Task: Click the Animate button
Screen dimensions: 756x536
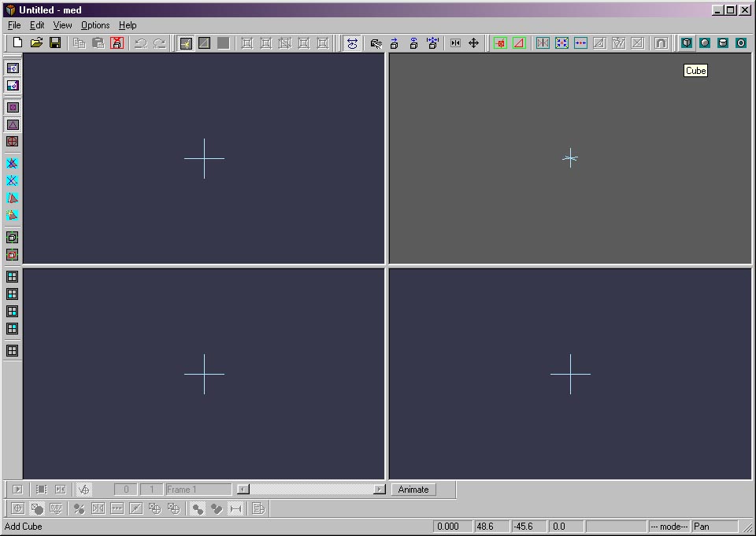Action: pos(413,490)
